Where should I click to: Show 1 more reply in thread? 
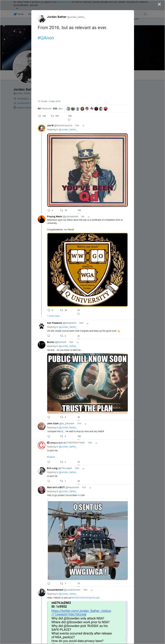coord(53,316)
